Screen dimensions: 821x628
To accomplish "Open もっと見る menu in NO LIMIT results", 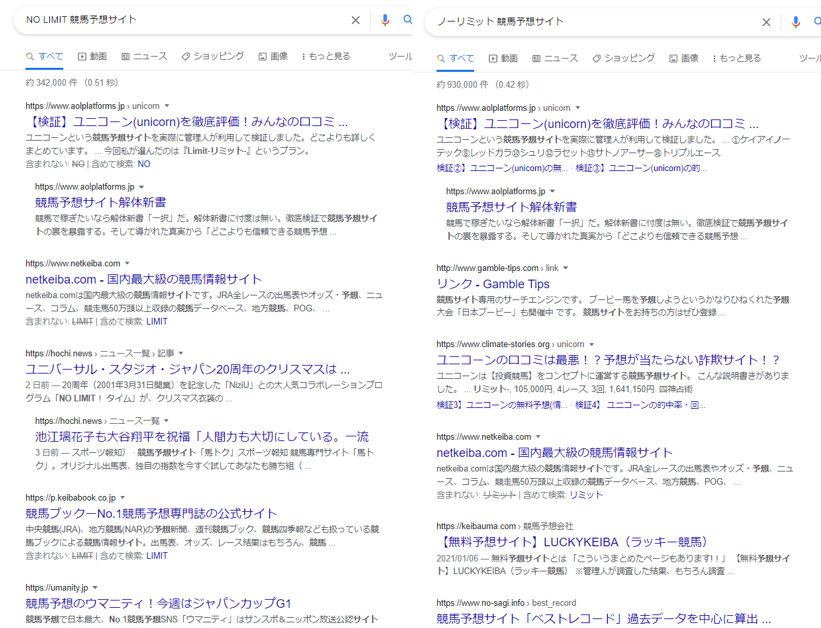I will pos(326,57).
